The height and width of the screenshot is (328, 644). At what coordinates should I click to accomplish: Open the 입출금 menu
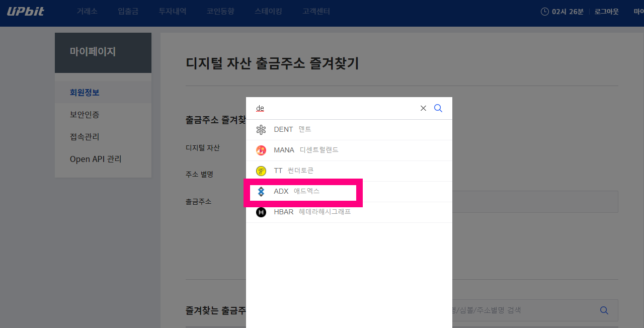128,11
